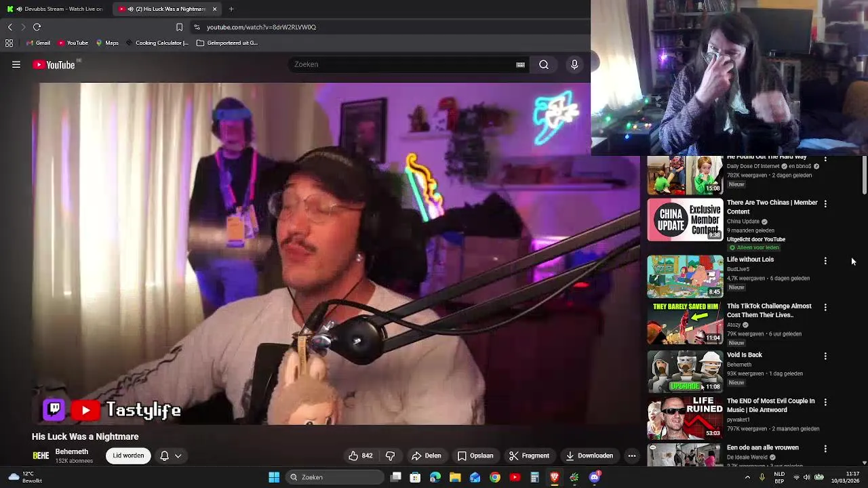Open options for 'There Are Two Chinas' video
868x488 pixels.
pyautogui.click(x=825, y=204)
